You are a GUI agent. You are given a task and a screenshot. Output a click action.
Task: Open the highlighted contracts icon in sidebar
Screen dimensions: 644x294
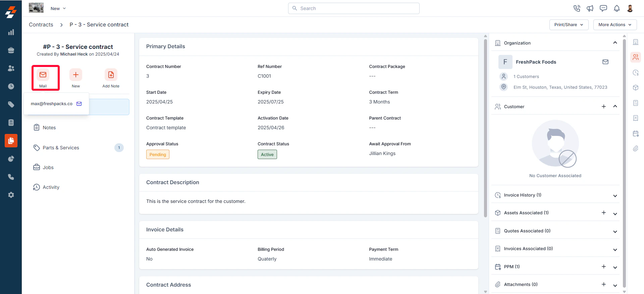point(11,141)
